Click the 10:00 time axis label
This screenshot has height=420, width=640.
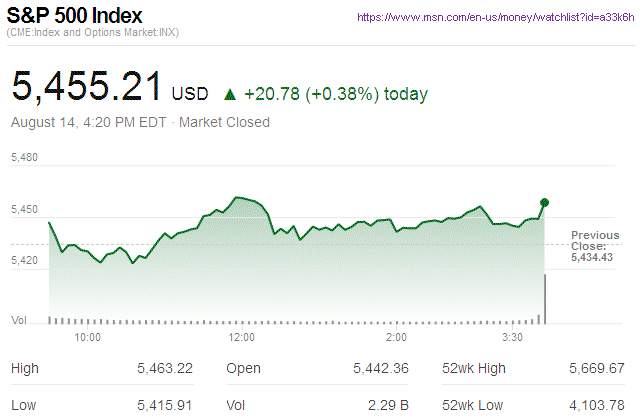pos(88,337)
